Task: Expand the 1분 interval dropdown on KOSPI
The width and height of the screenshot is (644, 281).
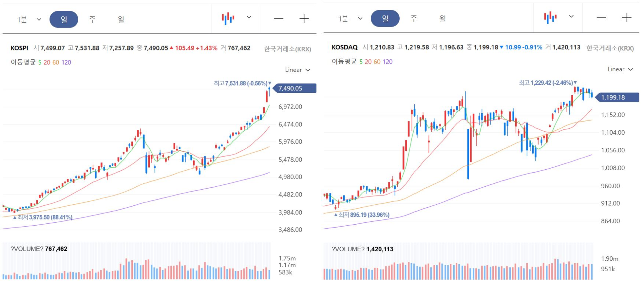Action: [29, 19]
